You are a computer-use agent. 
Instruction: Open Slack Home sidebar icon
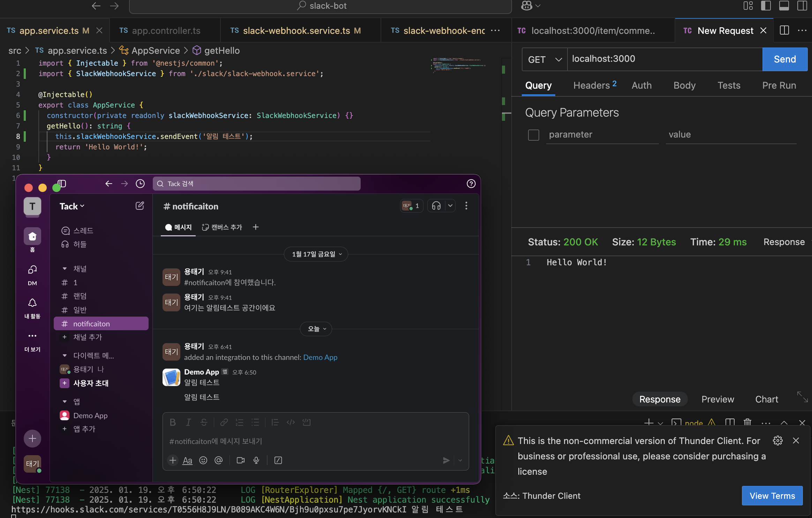pyautogui.click(x=32, y=237)
